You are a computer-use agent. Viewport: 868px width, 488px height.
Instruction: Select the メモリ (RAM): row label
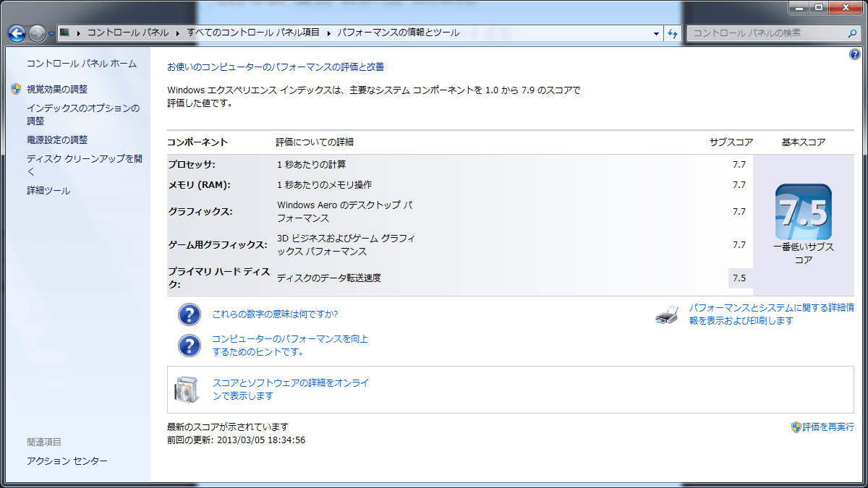point(199,185)
